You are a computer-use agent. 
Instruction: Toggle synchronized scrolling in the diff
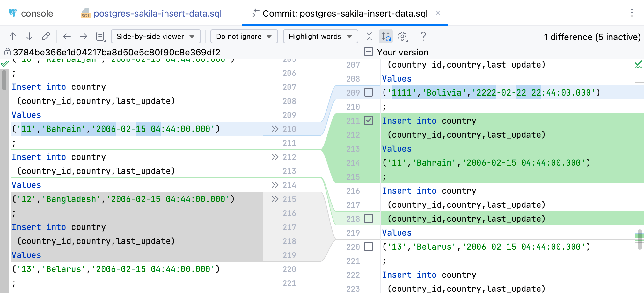tap(386, 36)
